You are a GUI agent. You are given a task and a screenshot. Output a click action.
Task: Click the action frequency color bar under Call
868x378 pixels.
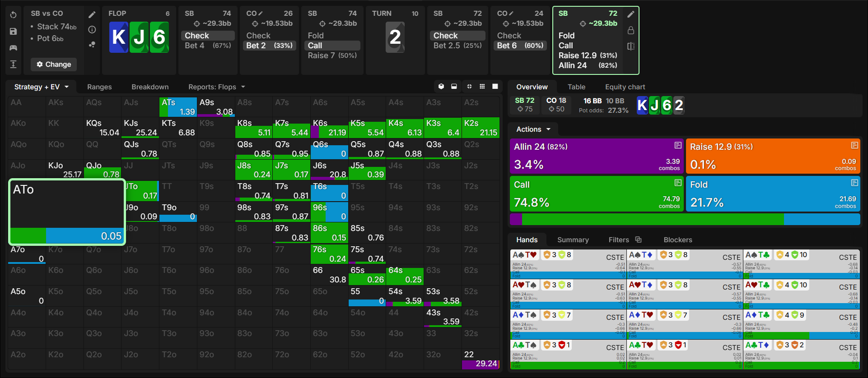[685, 219]
